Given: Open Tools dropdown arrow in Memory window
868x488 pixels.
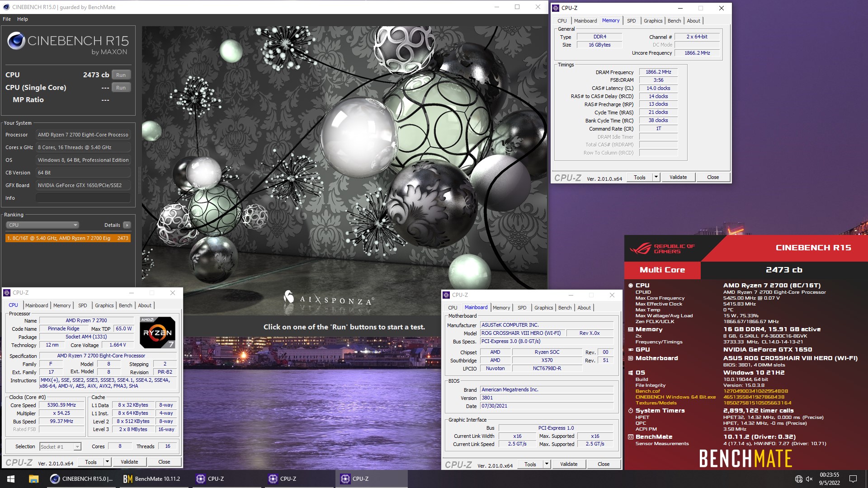Looking at the screenshot, I should [656, 177].
